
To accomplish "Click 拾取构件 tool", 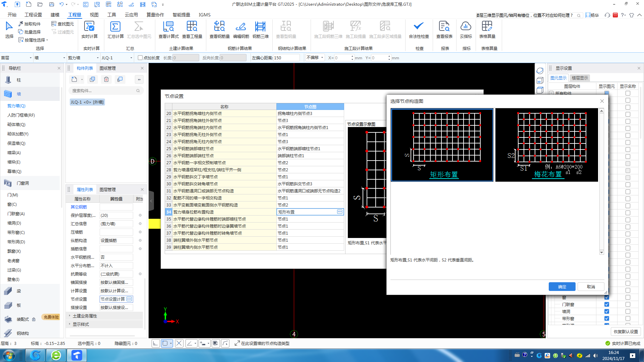I will [30, 24].
